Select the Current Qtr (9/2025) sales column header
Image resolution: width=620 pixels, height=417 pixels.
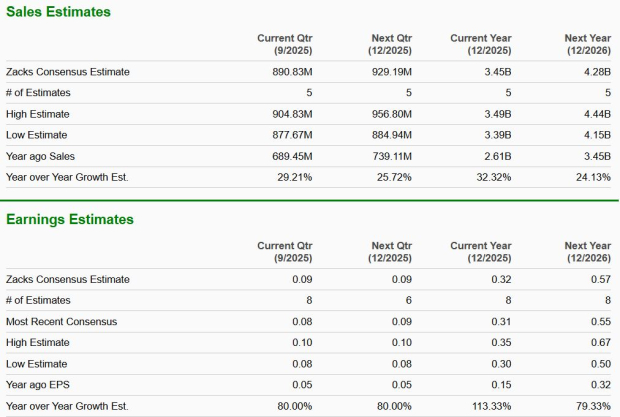click(x=286, y=44)
